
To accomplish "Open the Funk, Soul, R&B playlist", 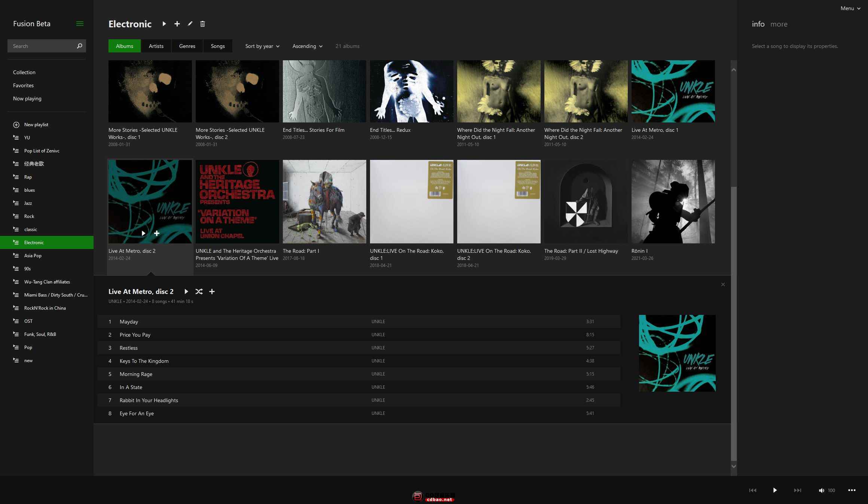I will [47, 334].
